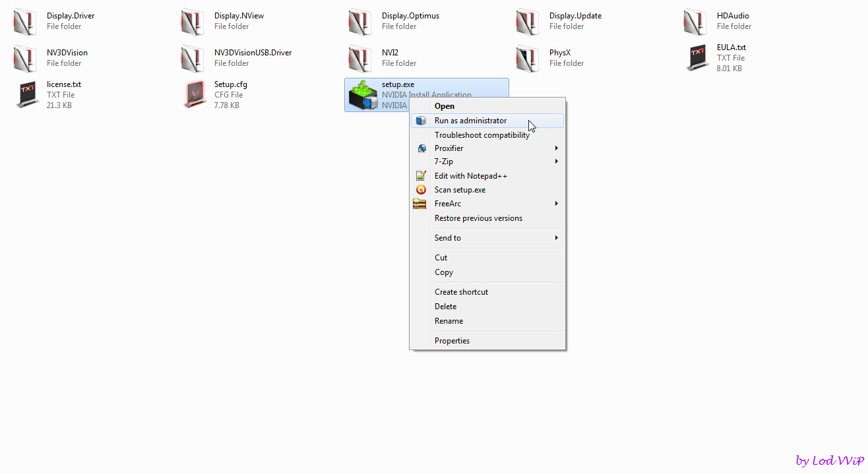868x474 pixels.
Task: Click the Display.Optimus folder name
Action: [410, 16]
